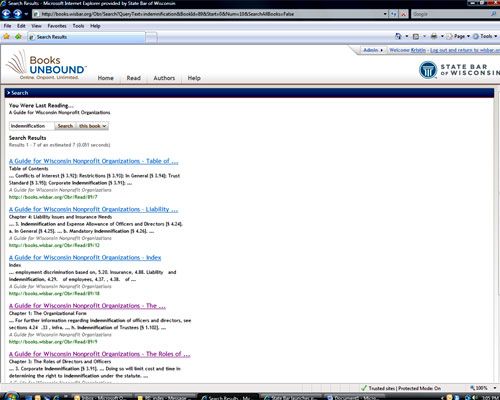Image resolution: width=500 pixels, height=400 pixels.
Task: Click the 'Results 1 - 7 of an estimated 7' text
Action: coord(59,145)
